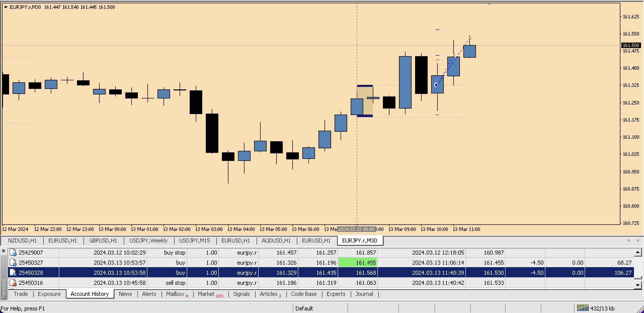This screenshot has width=644, height=313.
Task: Open the EURJPY.r,M30 chart title dropdown triangle
Action: (x=6, y=7)
